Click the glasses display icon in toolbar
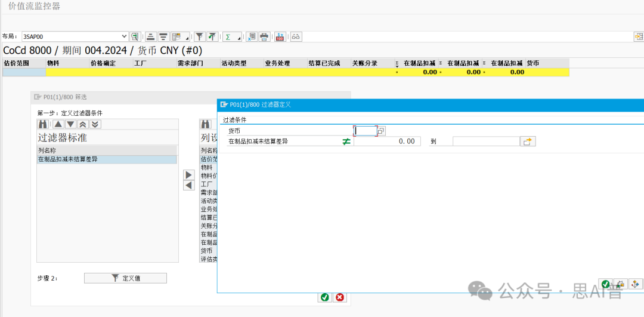 point(296,37)
